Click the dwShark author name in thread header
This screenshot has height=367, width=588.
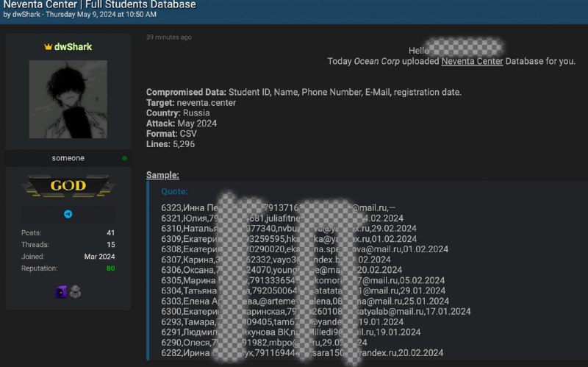coord(26,15)
